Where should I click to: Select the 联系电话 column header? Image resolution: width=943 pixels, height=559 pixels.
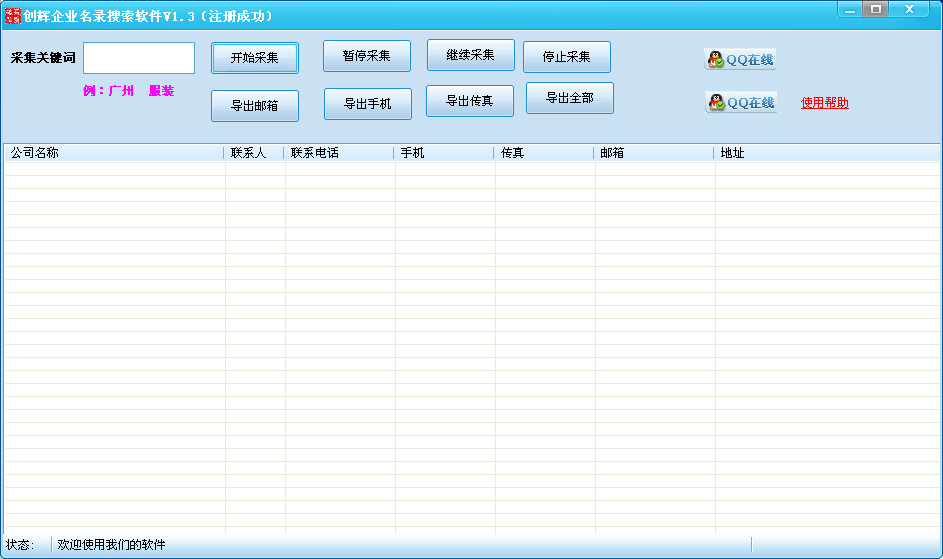click(339, 153)
